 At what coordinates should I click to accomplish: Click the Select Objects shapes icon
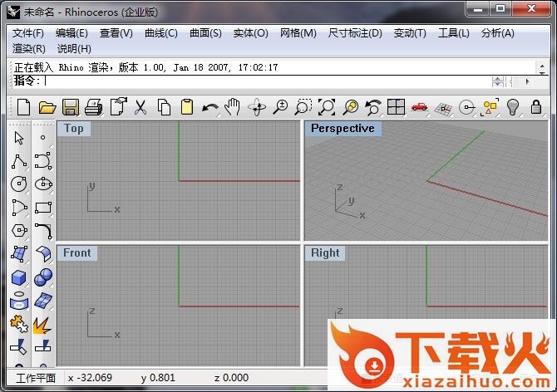490,107
